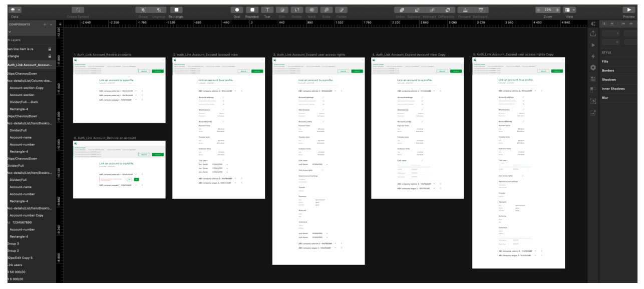This screenshot has height=289, width=644.
Task: Click the hexagon plugin icon in sidebar
Action: [x=593, y=67]
